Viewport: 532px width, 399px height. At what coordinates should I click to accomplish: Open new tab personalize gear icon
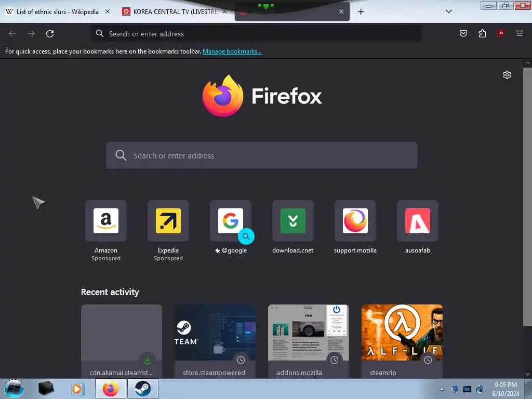[507, 75]
